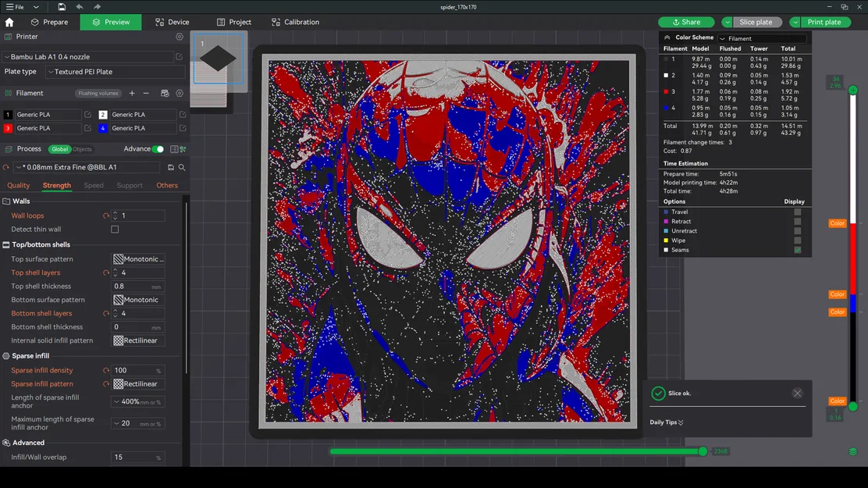Click an orange Color marker on the layer slider
Viewport: 868px width, 488px height.
(x=836, y=223)
